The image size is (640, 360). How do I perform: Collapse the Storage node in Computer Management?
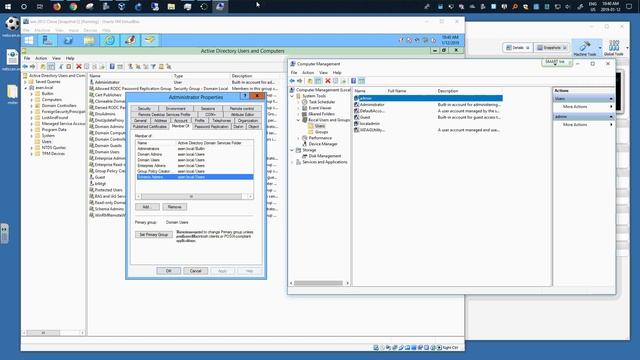pyautogui.click(x=292, y=150)
